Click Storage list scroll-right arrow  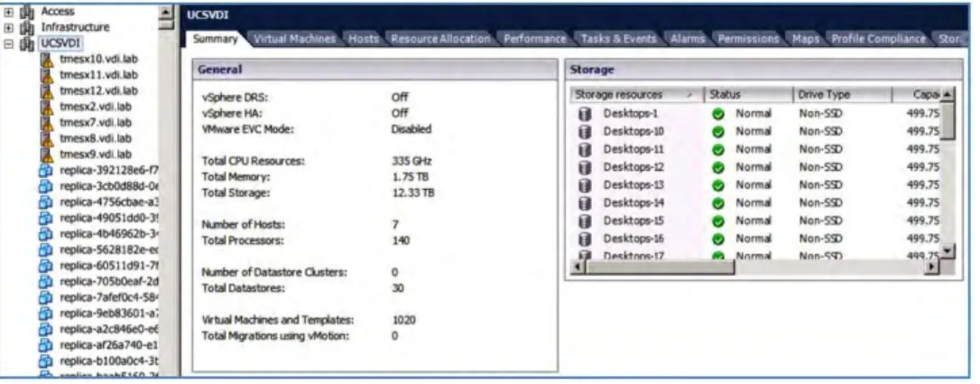point(933,267)
